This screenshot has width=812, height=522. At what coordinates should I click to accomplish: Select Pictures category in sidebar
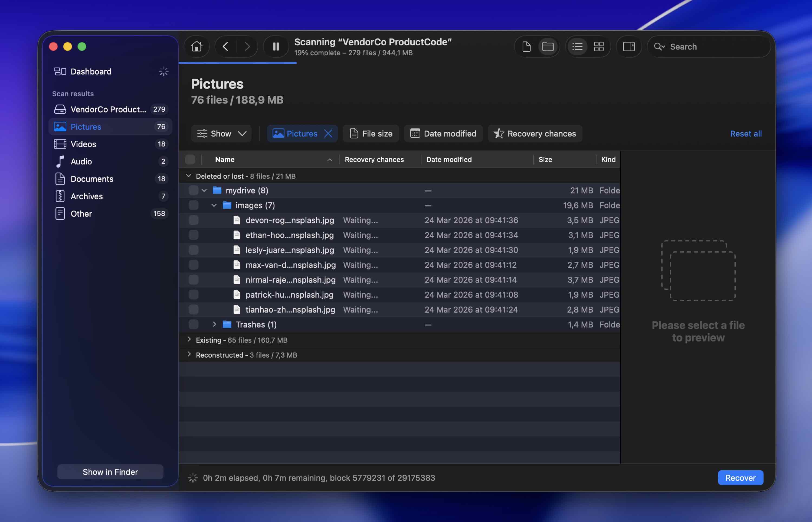click(110, 127)
